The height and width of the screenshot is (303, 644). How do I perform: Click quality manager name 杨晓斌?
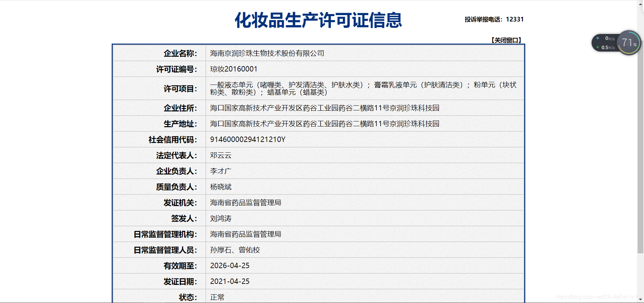point(221,187)
